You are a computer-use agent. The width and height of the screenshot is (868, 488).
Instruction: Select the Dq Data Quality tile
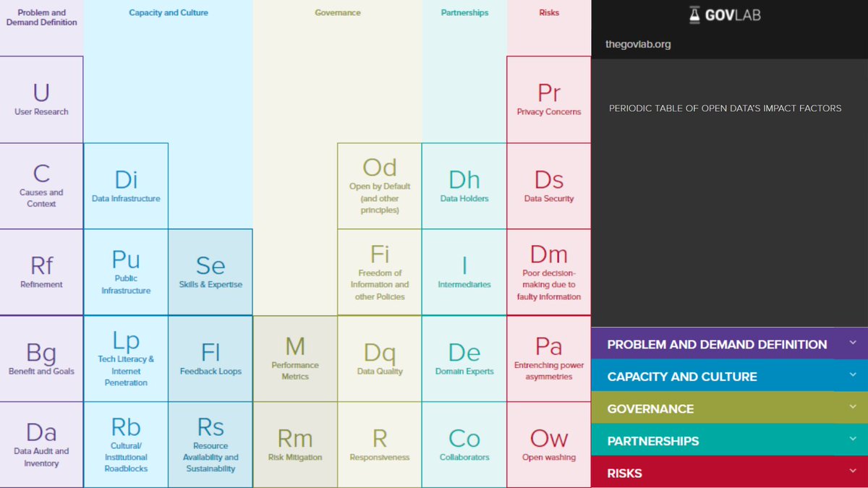[379, 357]
